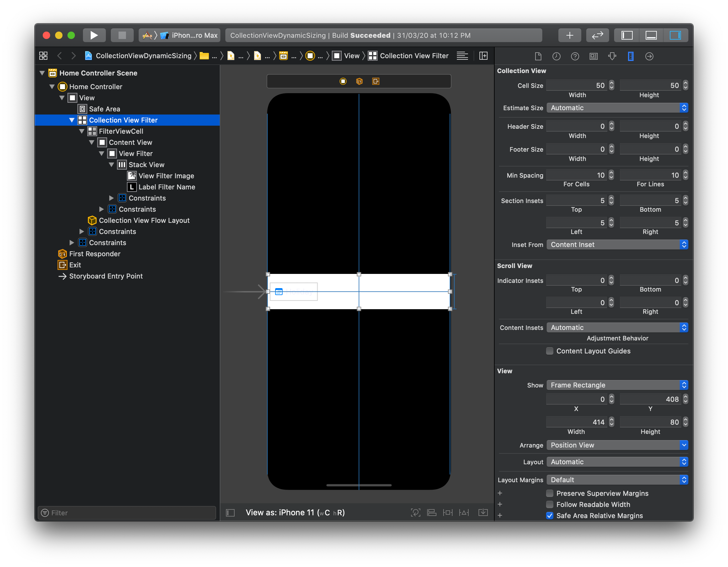Disable Safe Area Relative Margins
Screen dimensions: 728x567
tap(550, 516)
